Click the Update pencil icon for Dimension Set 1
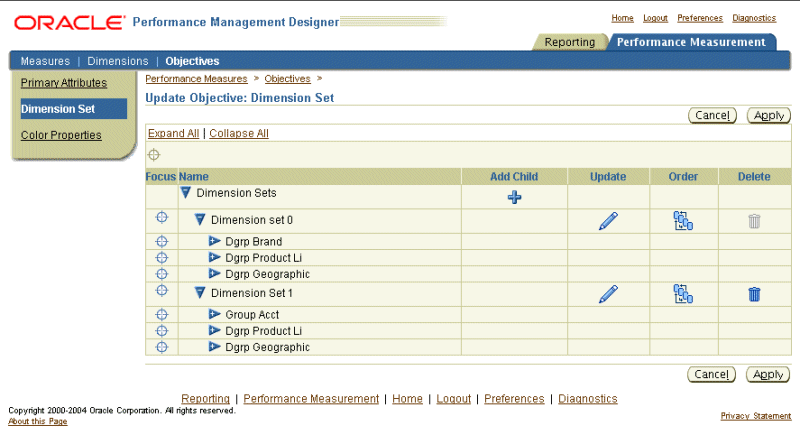 click(x=608, y=294)
